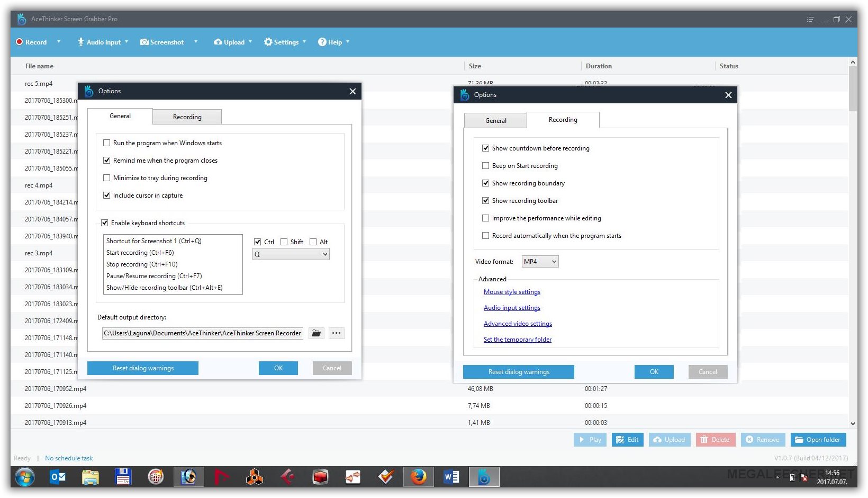The width and height of the screenshot is (868, 498).
Task: Click the Duration column header
Action: pos(599,66)
